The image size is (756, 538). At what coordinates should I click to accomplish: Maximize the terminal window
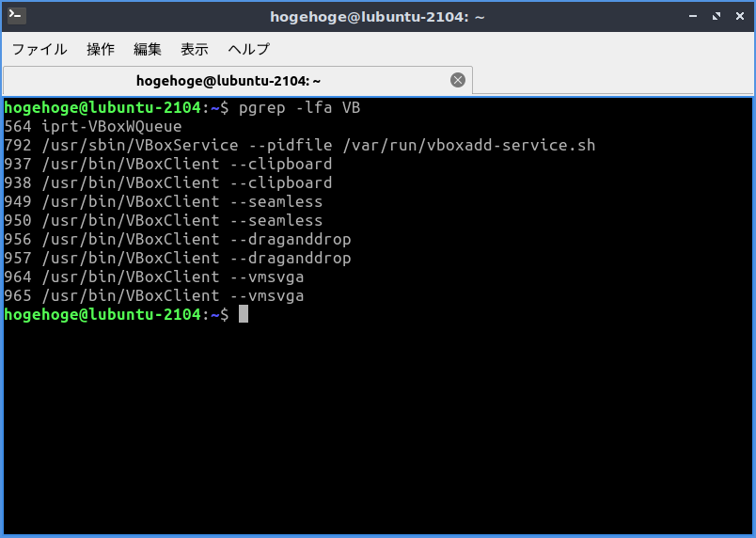(x=717, y=16)
